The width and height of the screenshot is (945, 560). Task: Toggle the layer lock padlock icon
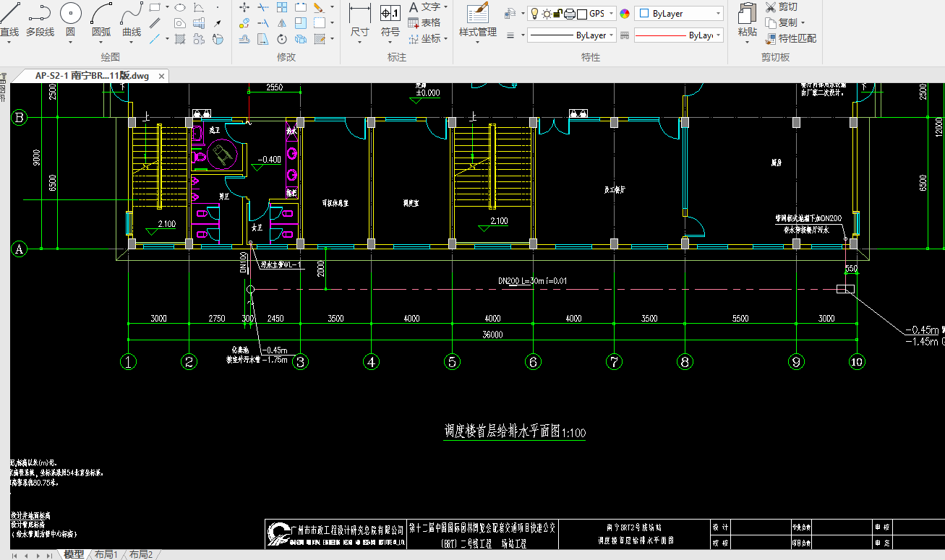557,14
